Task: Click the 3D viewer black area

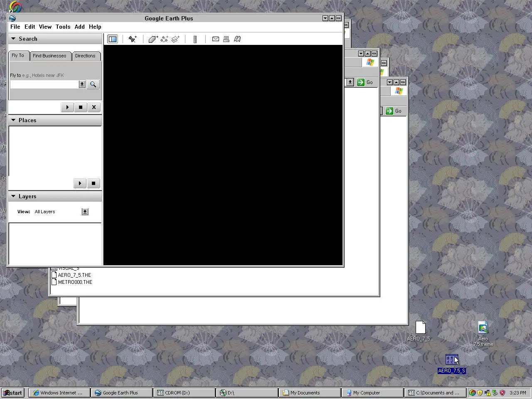Action: tap(223, 155)
